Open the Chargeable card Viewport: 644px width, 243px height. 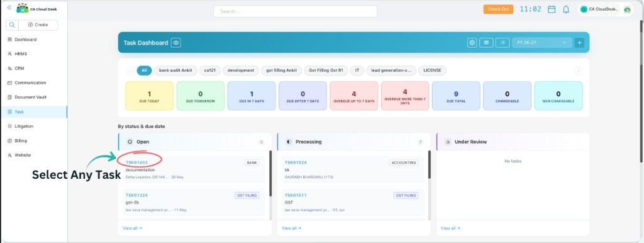click(x=508, y=96)
